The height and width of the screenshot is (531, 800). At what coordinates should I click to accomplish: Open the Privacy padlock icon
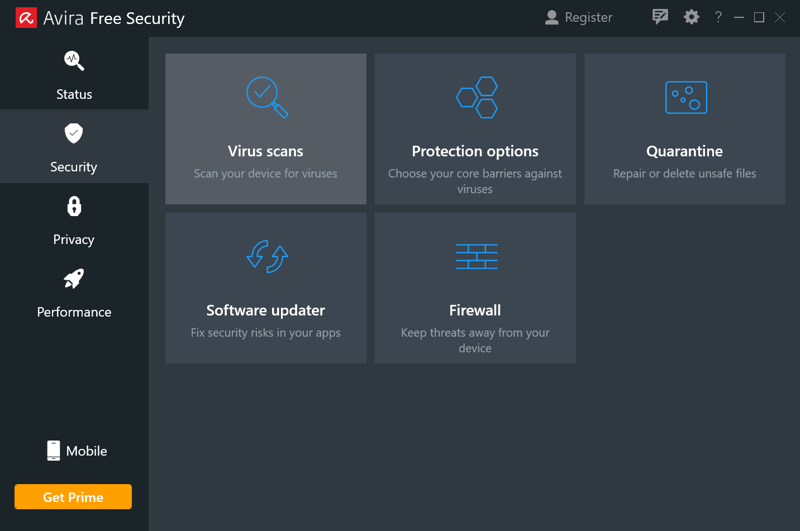(74, 207)
